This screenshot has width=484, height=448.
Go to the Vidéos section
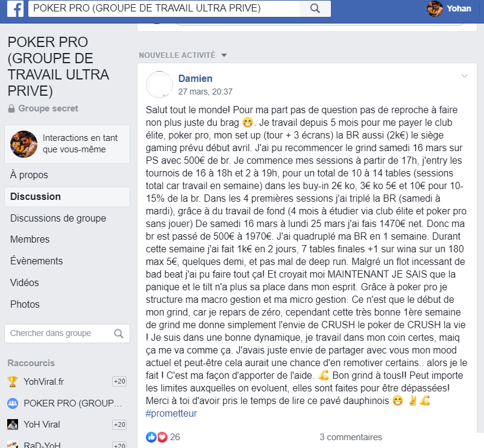(x=25, y=283)
